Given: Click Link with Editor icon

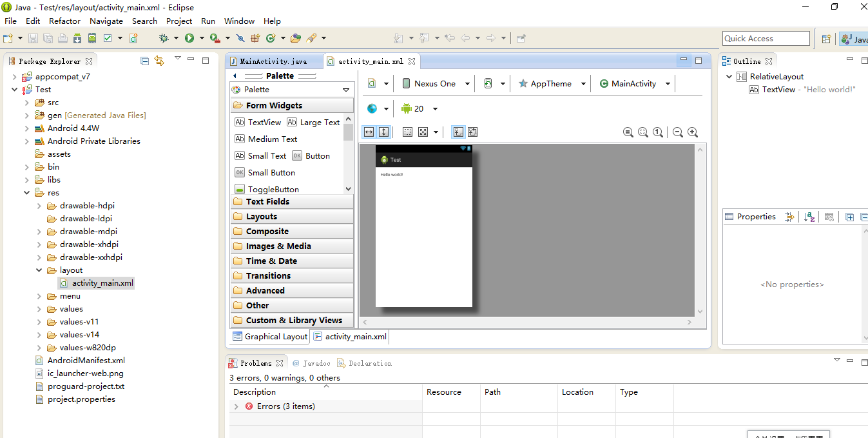Looking at the screenshot, I should pos(159,61).
